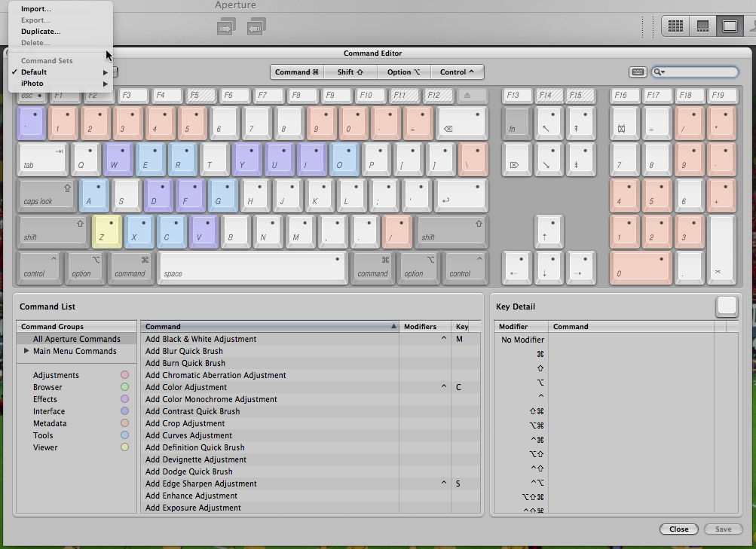This screenshot has height=549, width=756.
Task: Toggle the Shift modifier button
Action: coord(350,72)
